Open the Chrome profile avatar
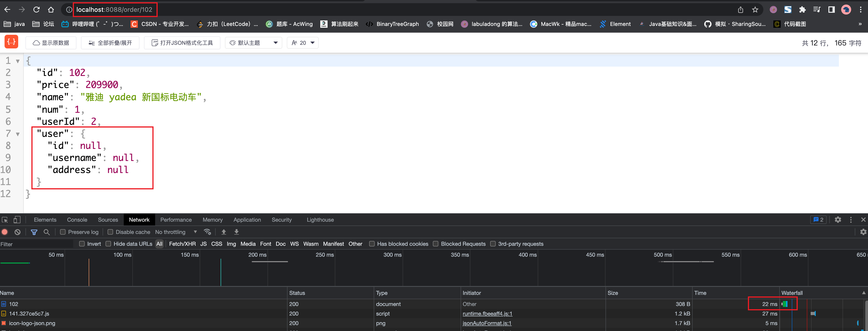This screenshot has width=868, height=331. pyautogui.click(x=846, y=9)
